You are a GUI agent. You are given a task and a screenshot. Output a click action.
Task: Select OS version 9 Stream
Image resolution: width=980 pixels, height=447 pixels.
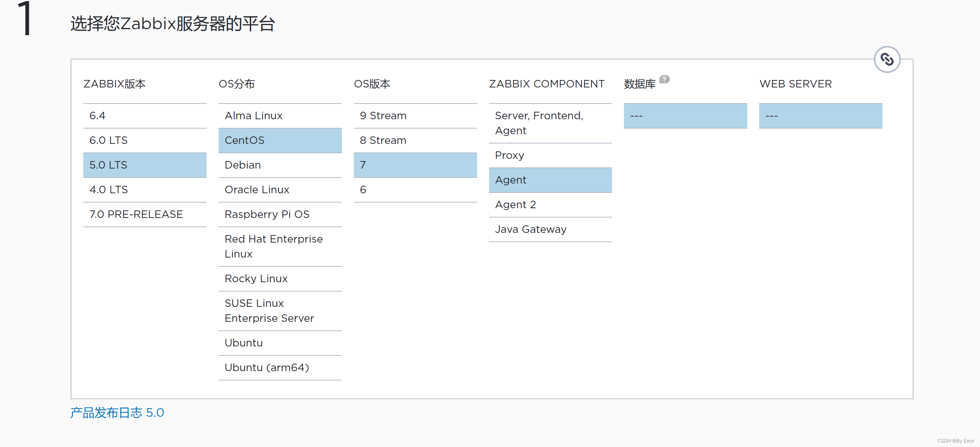pyautogui.click(x=415, y=115)
